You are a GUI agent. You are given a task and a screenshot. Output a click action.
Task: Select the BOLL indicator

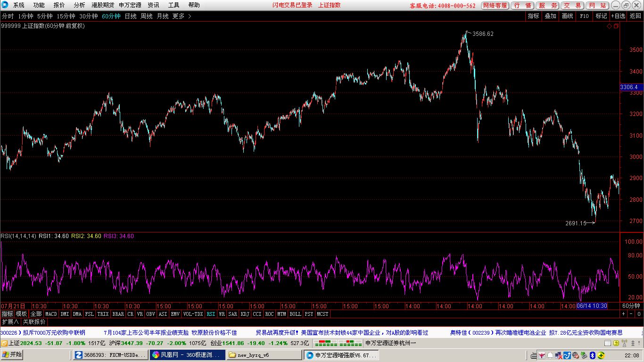(x=296, y=313)
